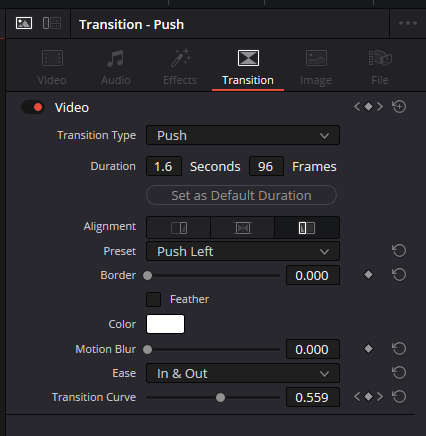Switch to the Effects tab
The height and width of the screenshot is (436, 426).
coord(180,68)
